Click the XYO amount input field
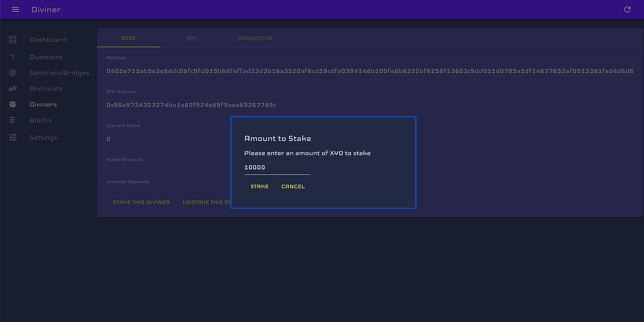This screenshot has width=644, height=322. click(277, 168)
